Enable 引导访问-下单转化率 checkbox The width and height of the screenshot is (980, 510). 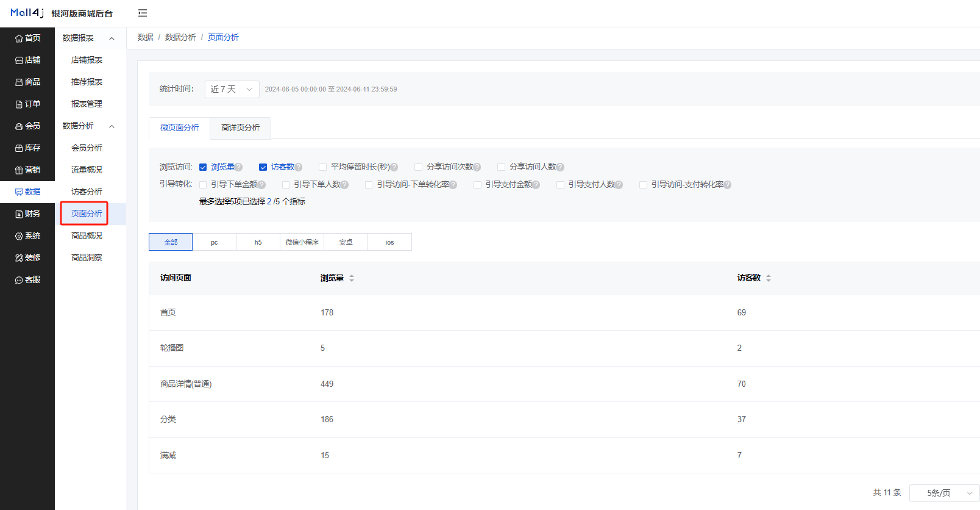[369, 185]
